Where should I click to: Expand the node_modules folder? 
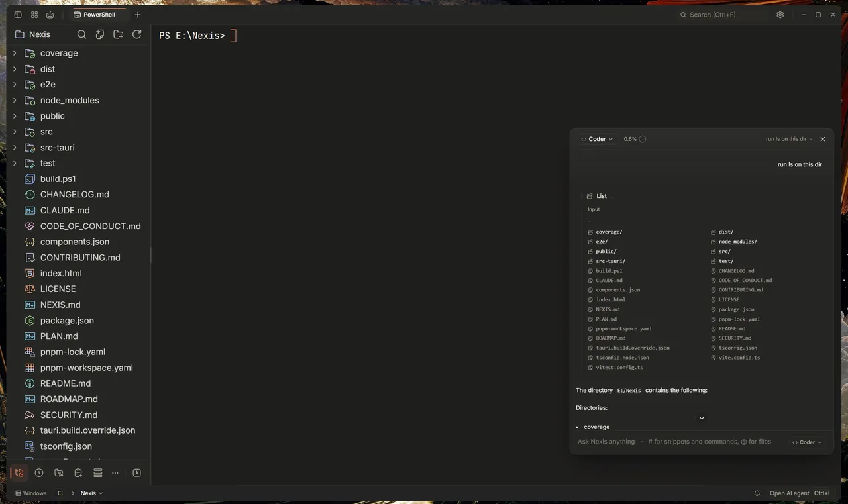(15, 100)
